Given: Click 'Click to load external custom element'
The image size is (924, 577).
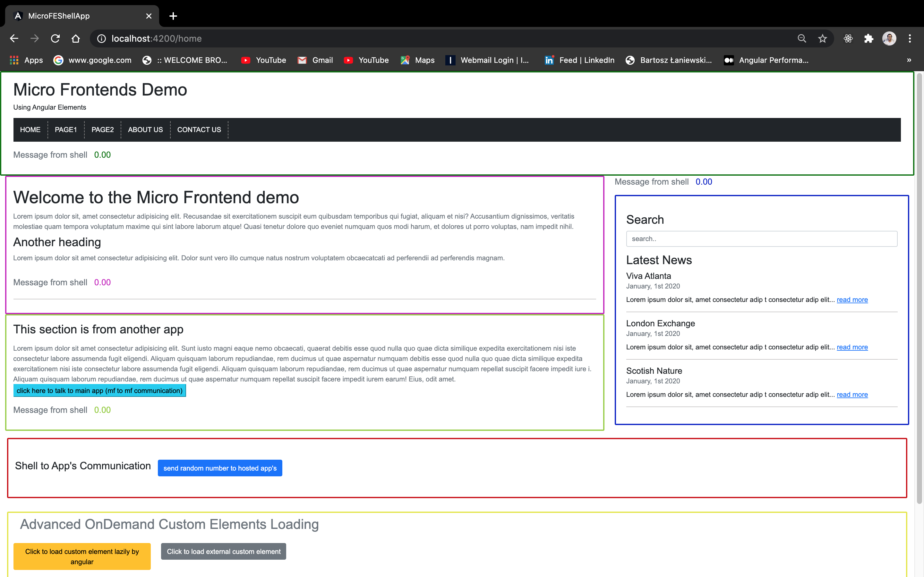Looking at the screenshot, I should click(x=223, y=551).
